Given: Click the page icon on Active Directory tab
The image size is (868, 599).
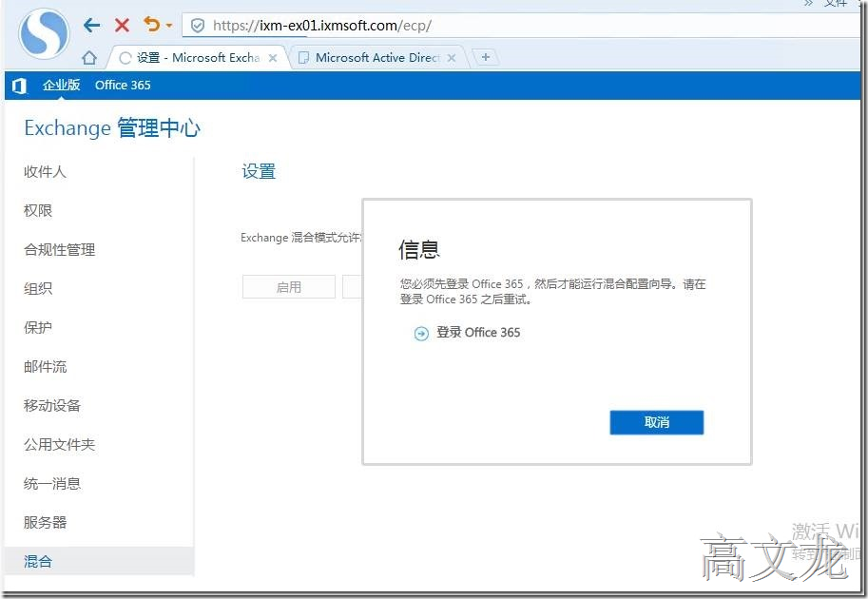Looking at the screenshot, I should pos(303,58).
